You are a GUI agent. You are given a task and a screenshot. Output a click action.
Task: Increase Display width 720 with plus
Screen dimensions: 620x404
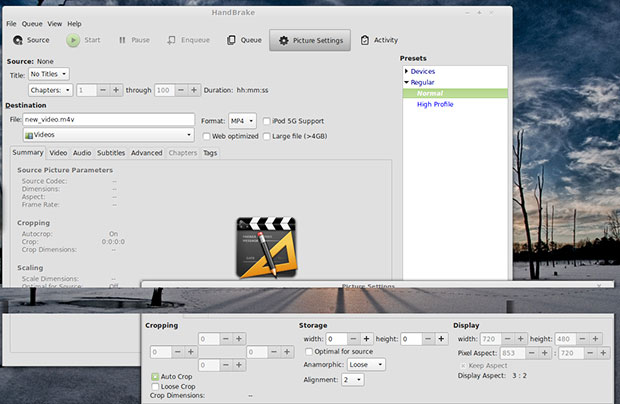520,339
